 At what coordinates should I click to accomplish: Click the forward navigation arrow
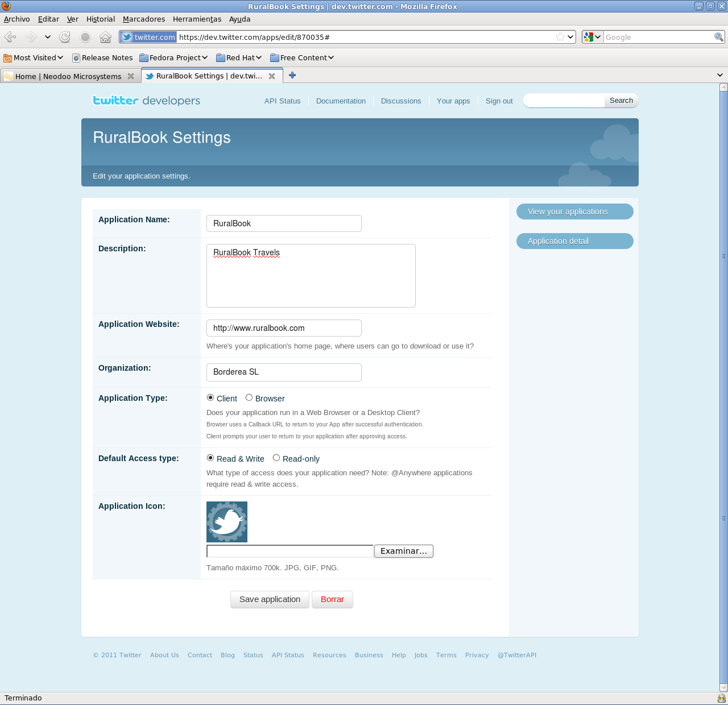(x=31, y=37)
